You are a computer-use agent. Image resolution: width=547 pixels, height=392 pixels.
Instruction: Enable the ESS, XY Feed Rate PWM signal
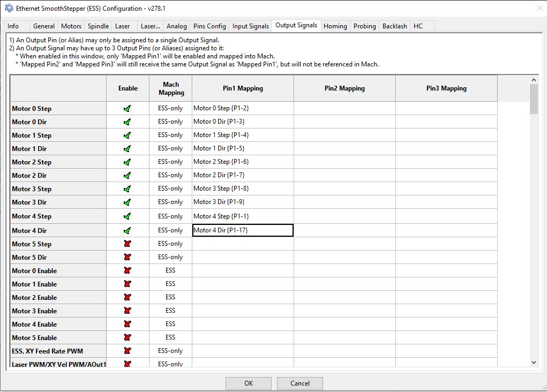pyautogui.click(x=128, y=351)
